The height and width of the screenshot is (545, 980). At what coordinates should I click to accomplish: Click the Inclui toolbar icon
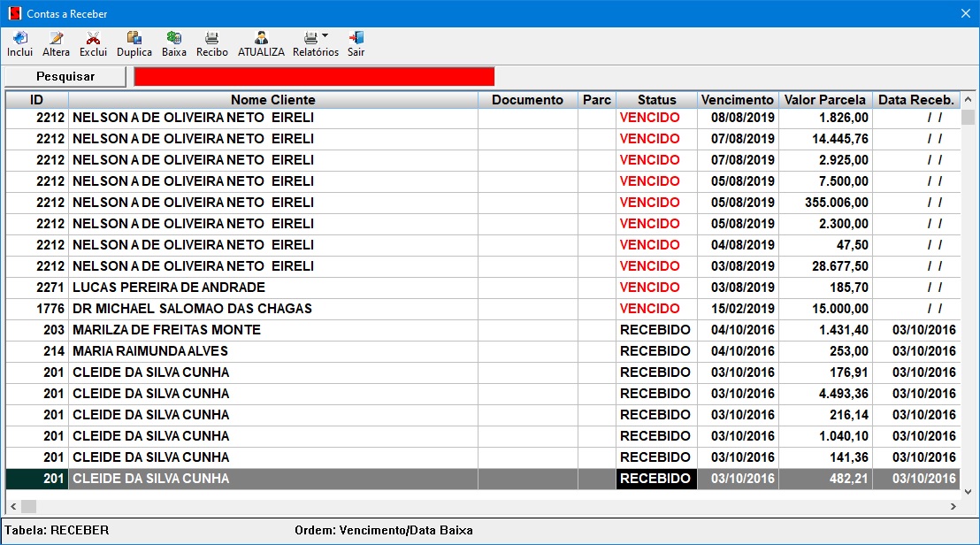19,38
